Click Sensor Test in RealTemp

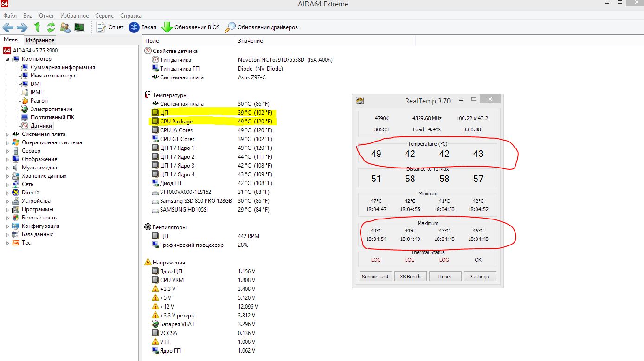[375, 276]
